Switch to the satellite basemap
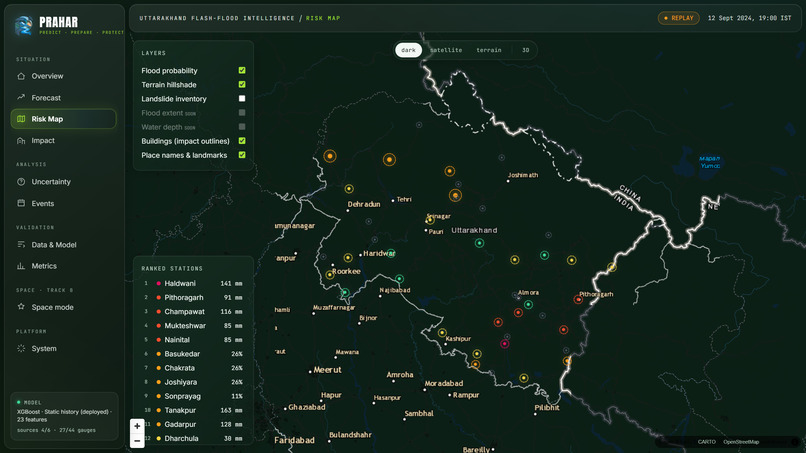806x453 pixels. [446, 50]
